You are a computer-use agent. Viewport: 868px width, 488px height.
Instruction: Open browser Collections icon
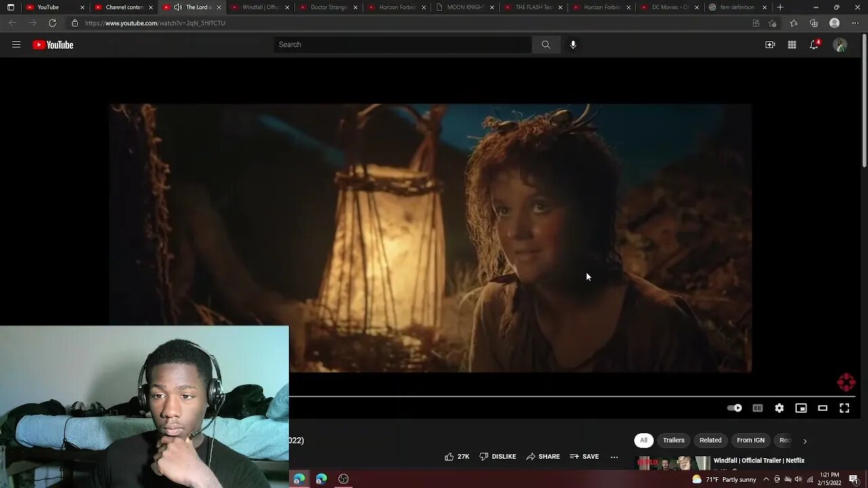[814, 23]
